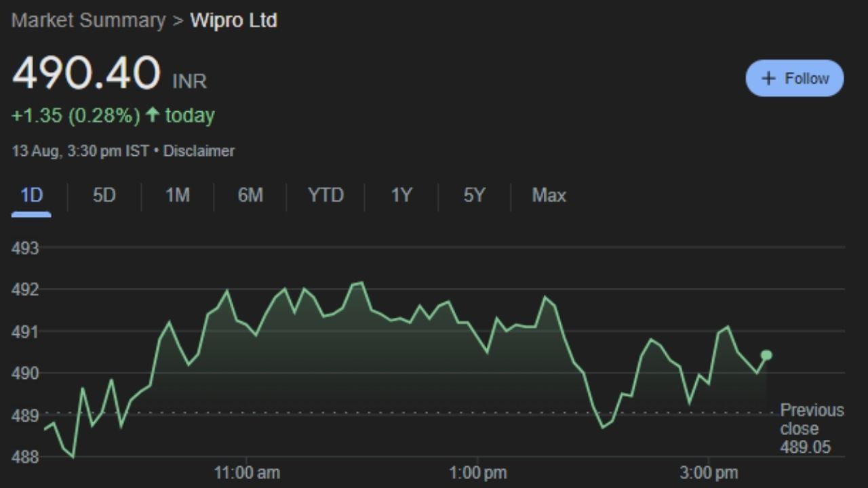The width and height of the screenshot is (868, 488).
Task: Click the green up arrow beside today
Action: pos(153,115)
